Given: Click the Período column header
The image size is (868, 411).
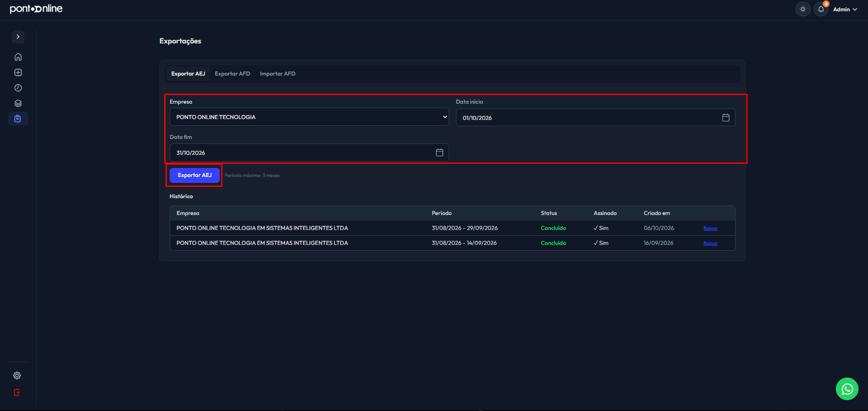Looking at the screenshot, I should [442, 213].
